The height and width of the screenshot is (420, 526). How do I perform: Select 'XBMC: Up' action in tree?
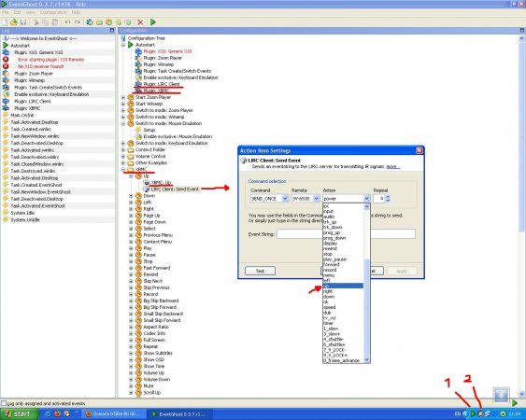(x=161, y=183)
